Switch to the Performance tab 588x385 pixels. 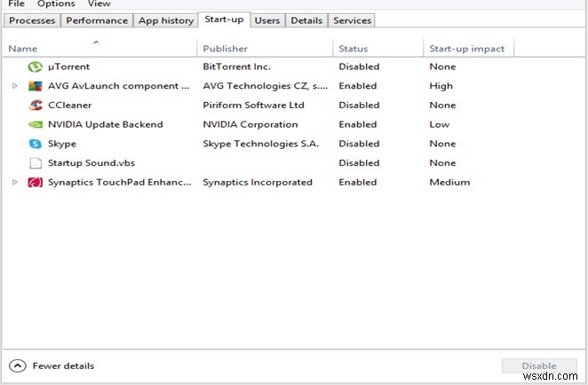[97, 20]
